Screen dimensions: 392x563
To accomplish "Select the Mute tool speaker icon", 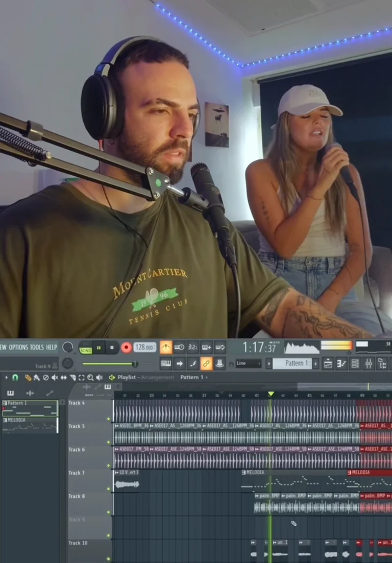I will [x=55, y=378].
